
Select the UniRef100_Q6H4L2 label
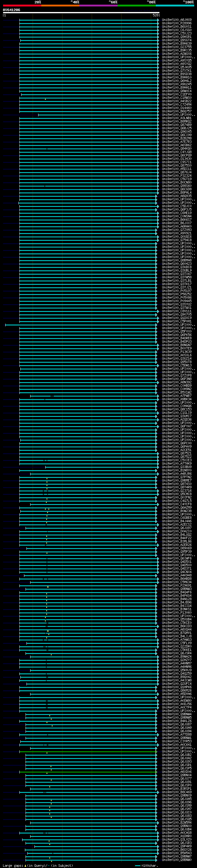pos(177,81)
